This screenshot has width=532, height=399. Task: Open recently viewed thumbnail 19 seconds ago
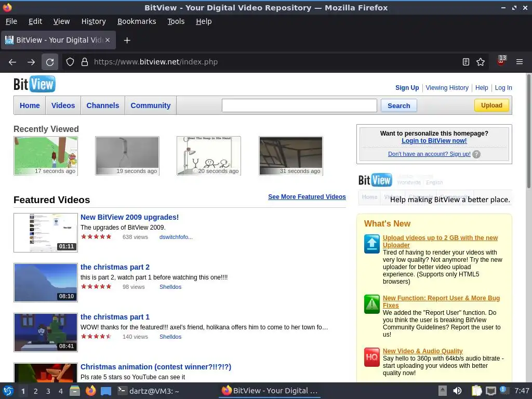click(x=127, y=156)
